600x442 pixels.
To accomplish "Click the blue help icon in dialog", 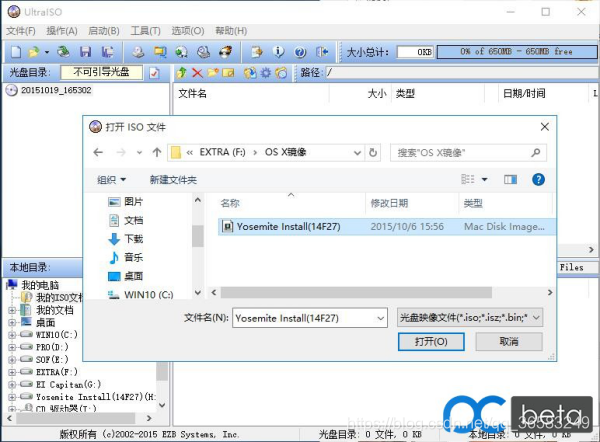I will [x=538, y=179].
